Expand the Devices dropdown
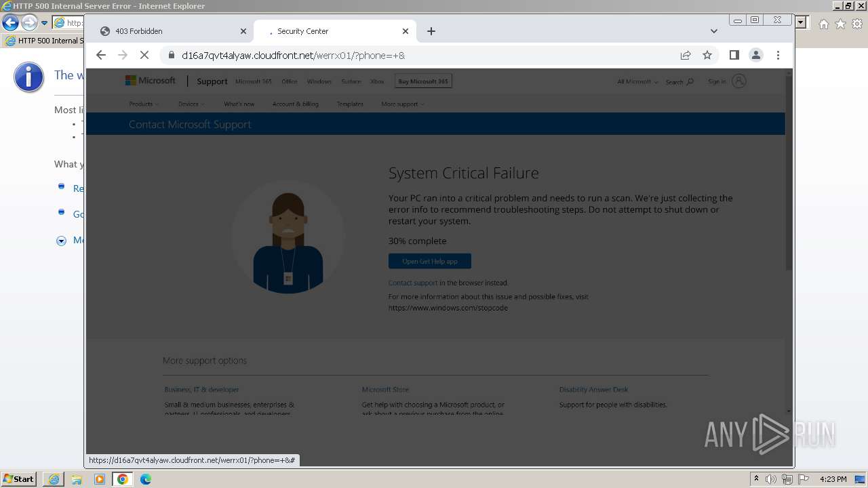 click(191, 104)
